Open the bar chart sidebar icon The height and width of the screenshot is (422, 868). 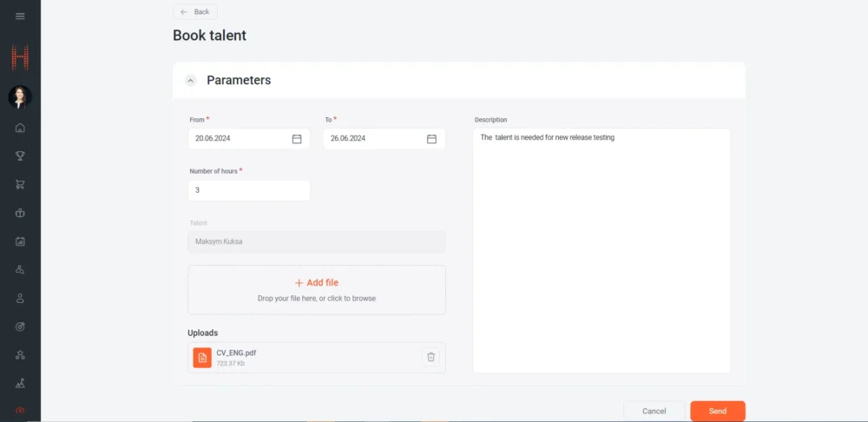pos(20,241)
